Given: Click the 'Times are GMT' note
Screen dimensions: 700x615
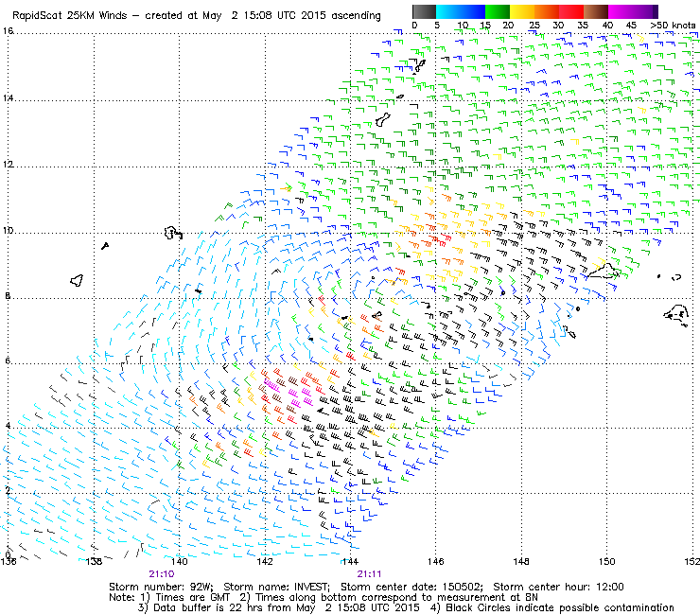Looking at the screenshot, I should click(193, 597).
